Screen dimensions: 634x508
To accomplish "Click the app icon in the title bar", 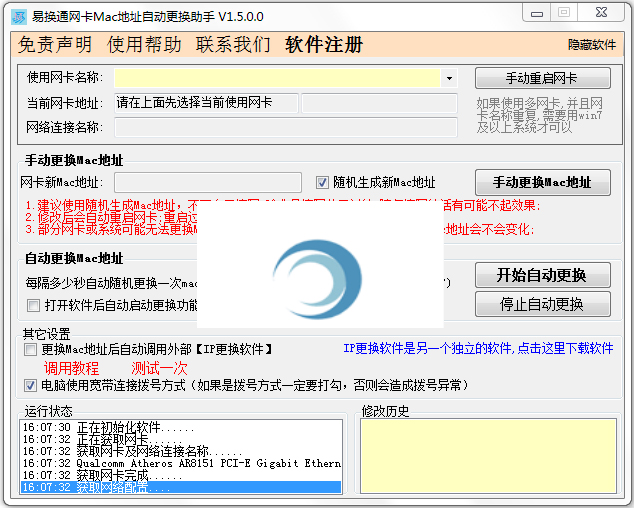I will [x=19, y=17].
